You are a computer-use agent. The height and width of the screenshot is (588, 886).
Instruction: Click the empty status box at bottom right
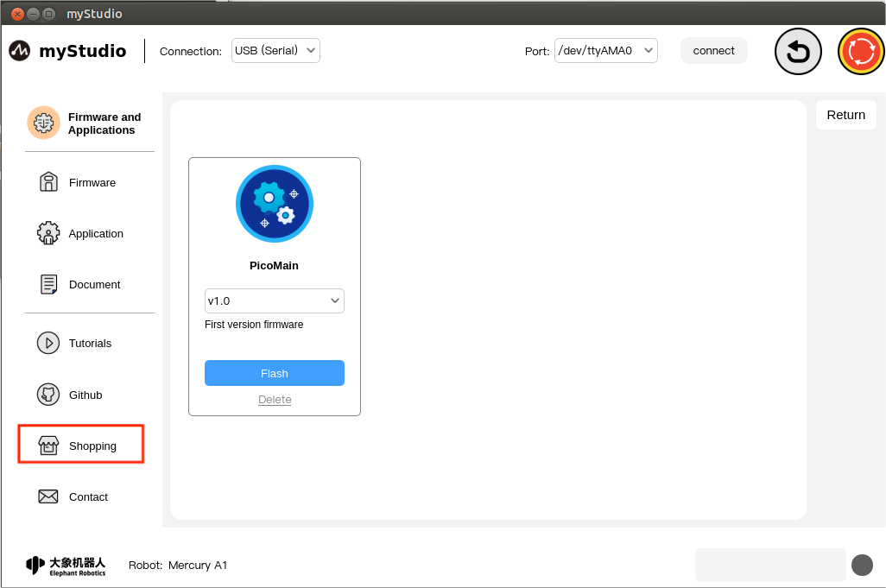tap(770, 565)
